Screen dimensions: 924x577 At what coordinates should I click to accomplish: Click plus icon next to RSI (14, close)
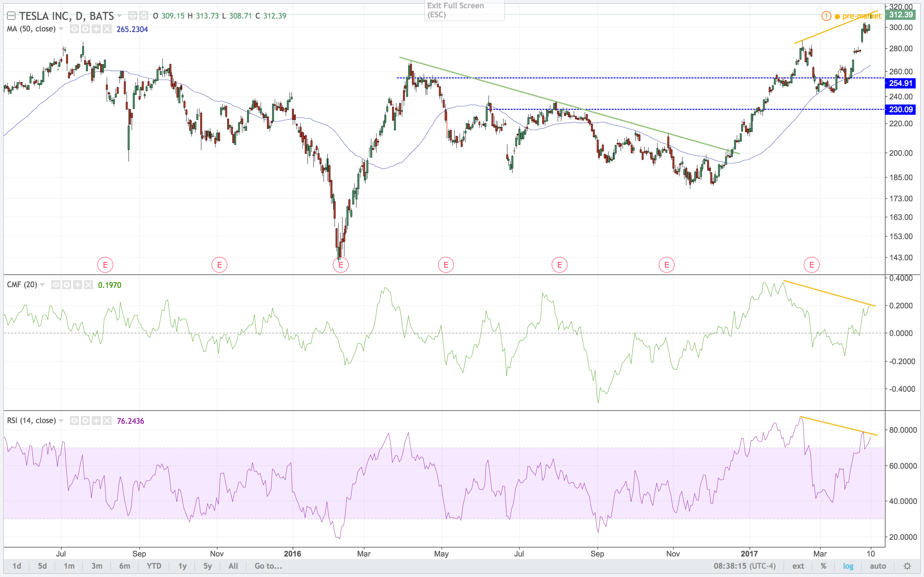[x=96, y=421]
